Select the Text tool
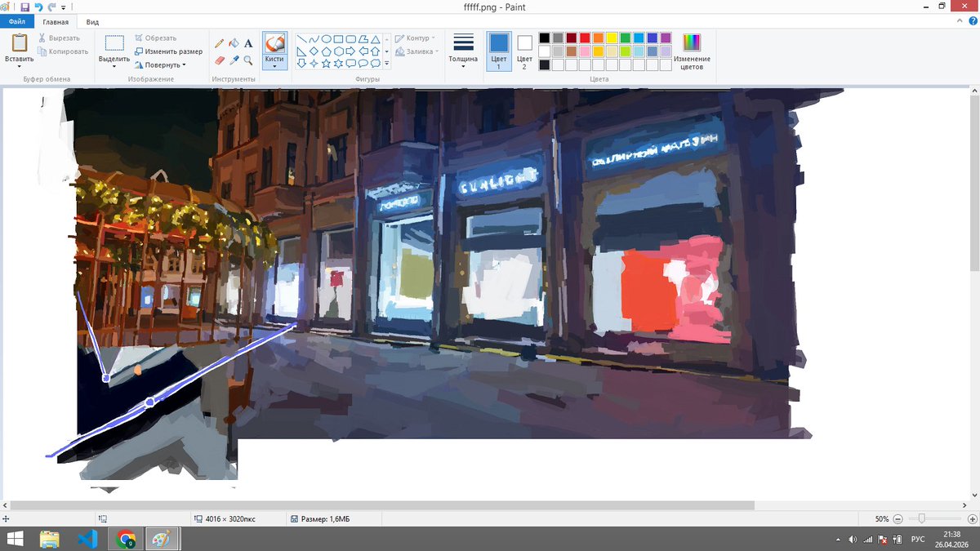Image resolution: width=980 pixels, height=551 pixels. point(247,43)
